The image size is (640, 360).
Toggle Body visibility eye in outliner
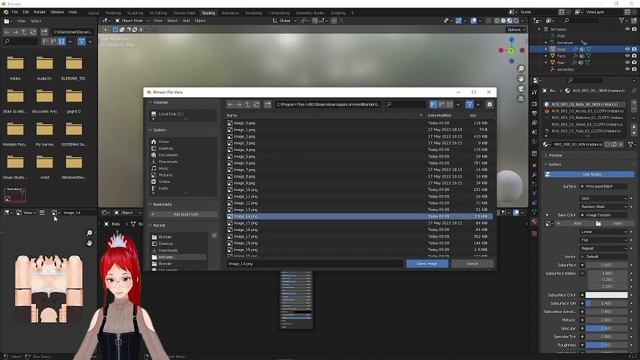tap(627, 49)
